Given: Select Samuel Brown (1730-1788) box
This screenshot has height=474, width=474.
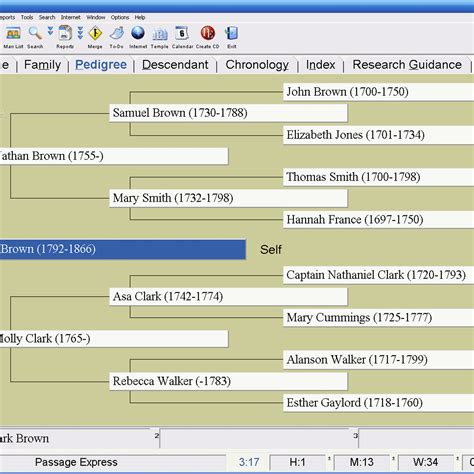Looking at the screenshot, I should [x=228, y=113].
